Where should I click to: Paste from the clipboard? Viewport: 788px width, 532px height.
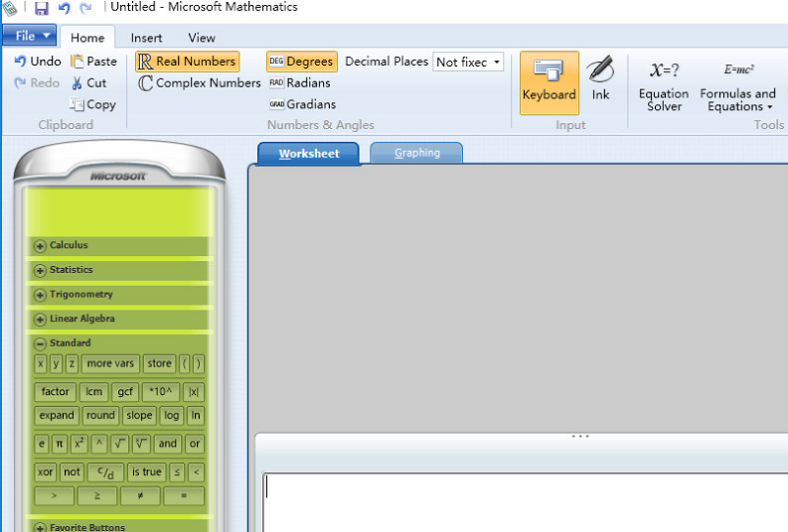[94, 61]
